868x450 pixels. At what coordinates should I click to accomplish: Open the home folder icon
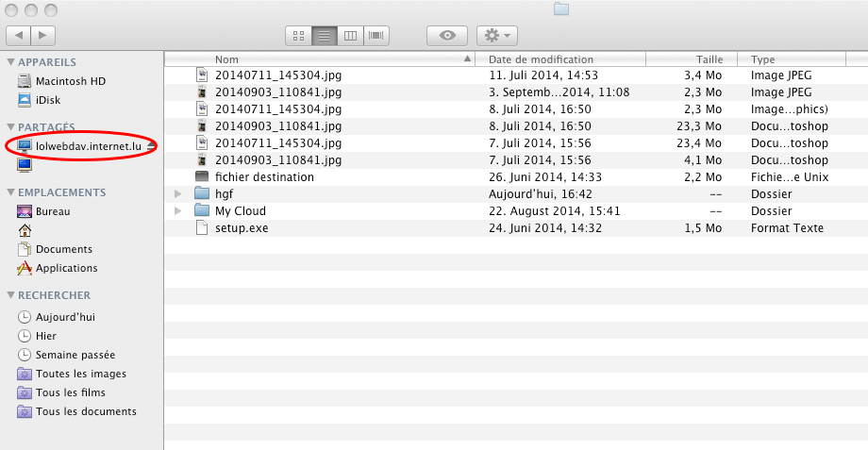pyautogui.click(x=25, y=230)
